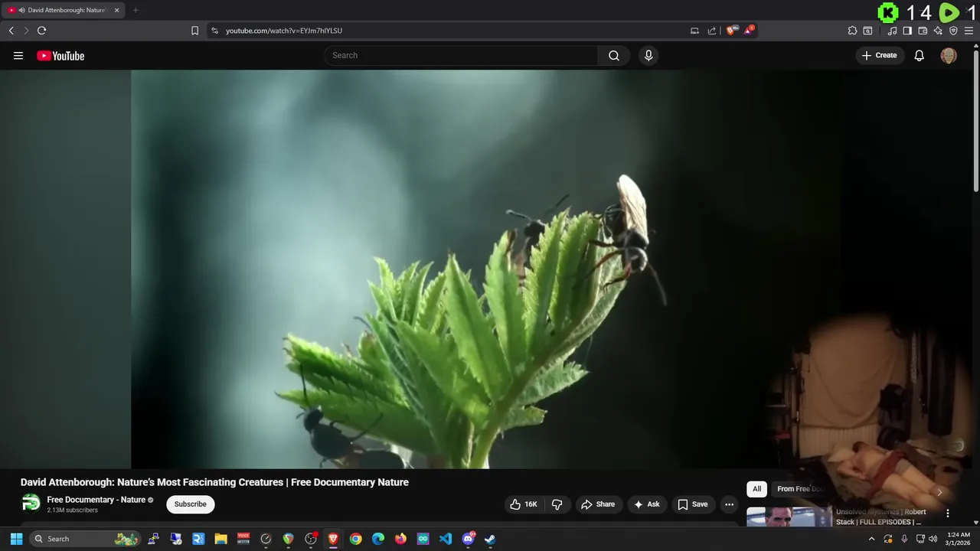This screenshot has height=551, width=980.
Task: Click the Share button below the video
Action: pos(598,504)
